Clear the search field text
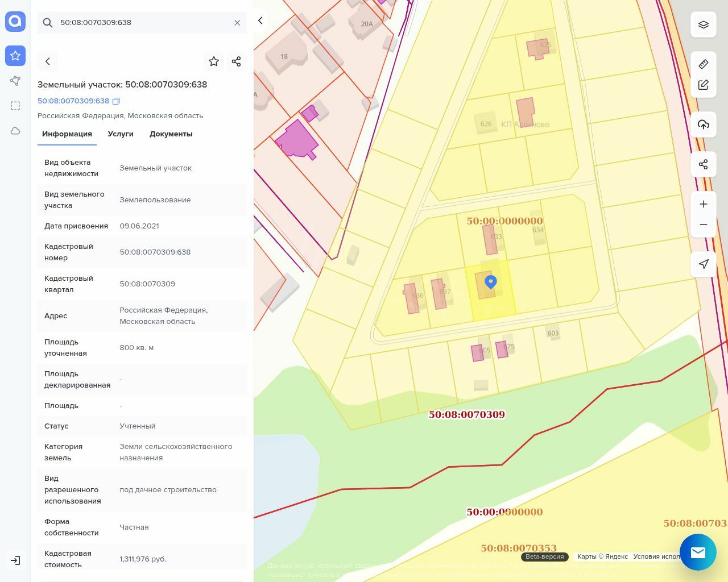 [237, 23]
